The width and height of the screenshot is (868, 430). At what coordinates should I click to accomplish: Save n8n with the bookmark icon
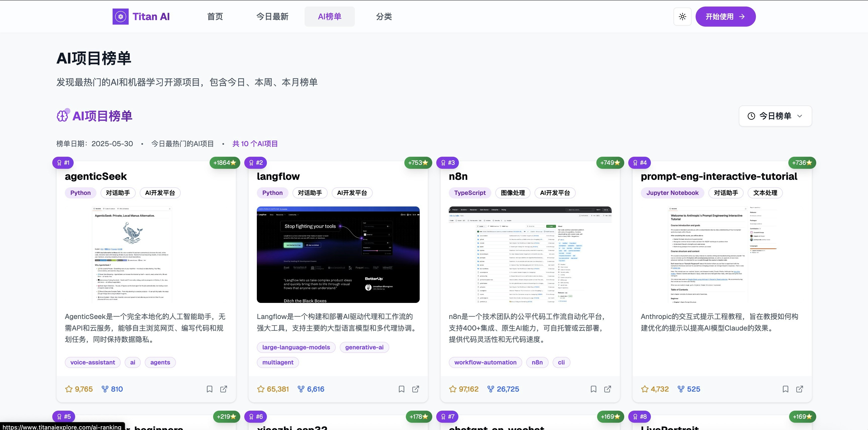(593, 389)
